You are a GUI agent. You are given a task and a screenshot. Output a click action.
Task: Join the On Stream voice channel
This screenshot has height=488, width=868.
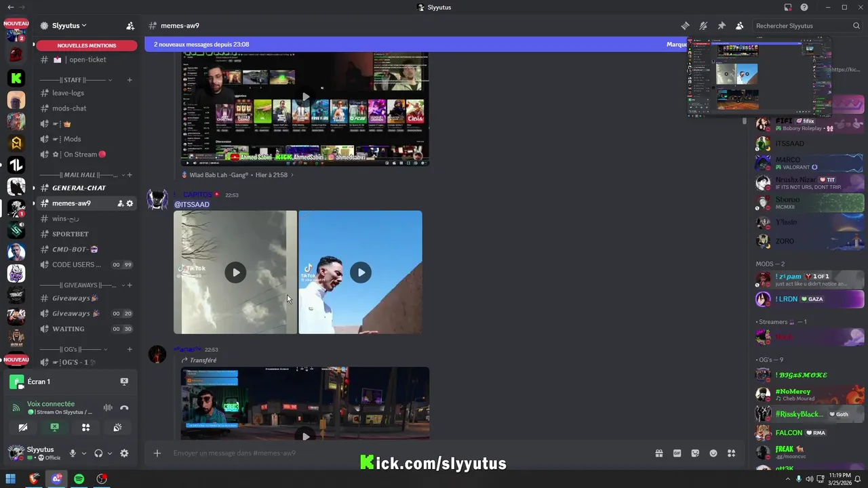[x=87, y=155]
